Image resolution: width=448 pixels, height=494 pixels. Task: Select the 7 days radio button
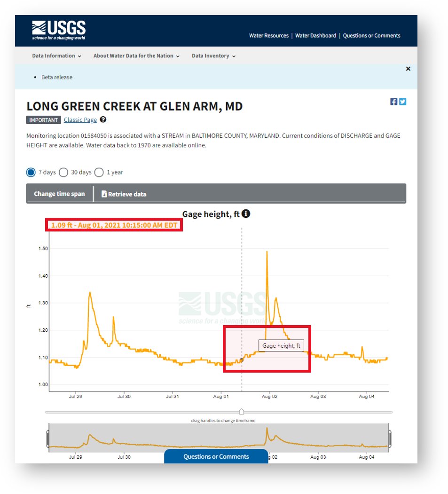(30, 172)
